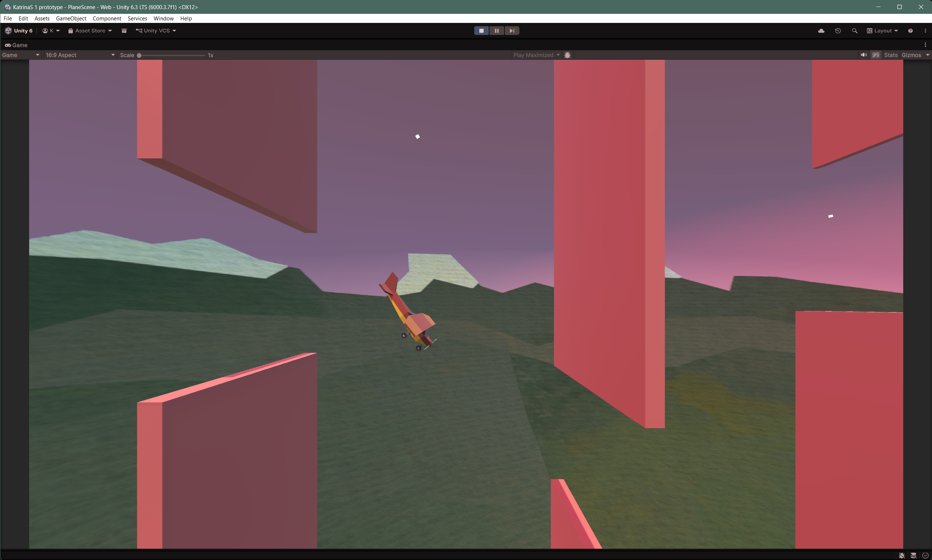The width and height of the screenshot is (932, 560).
Task: Stop play mode with the play button
Action: tap(481, 31)
